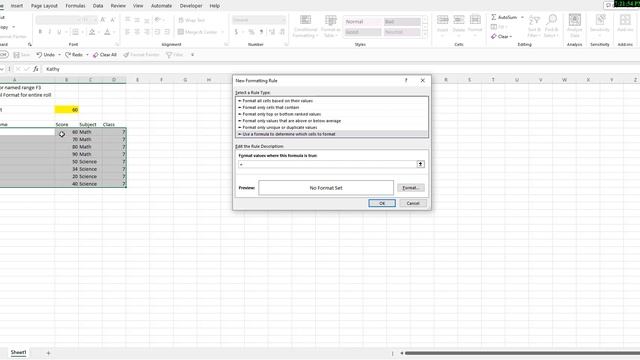Click the Font Color icon
The height and width of the screenshot is (360, 640).
click(x=107, y=32)
